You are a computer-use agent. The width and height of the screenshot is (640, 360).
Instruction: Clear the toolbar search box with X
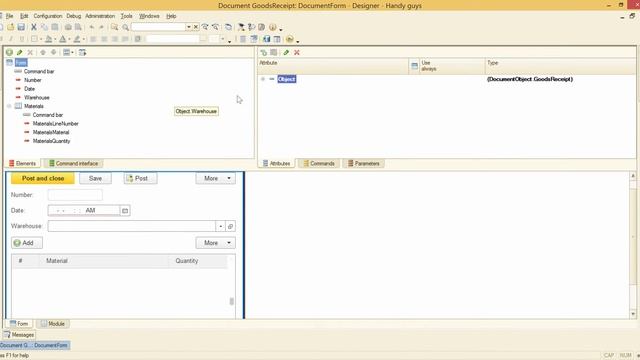(196, 27)
